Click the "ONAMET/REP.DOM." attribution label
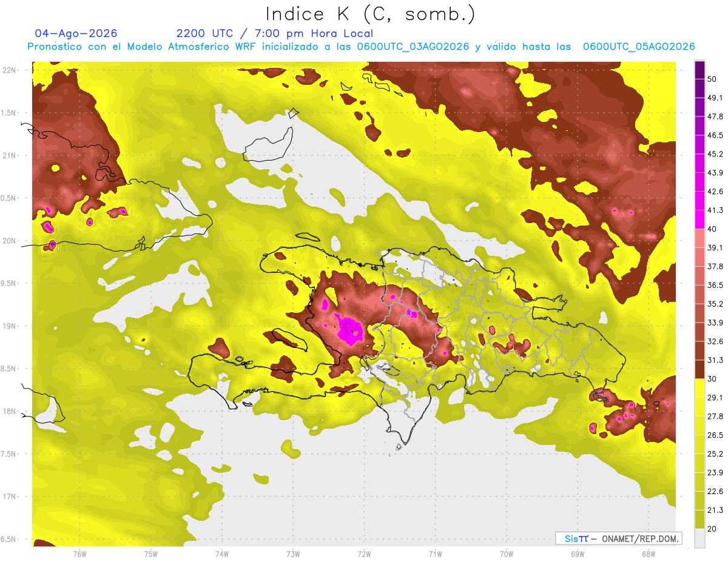The image size is (728, 562). click(639, 538)
